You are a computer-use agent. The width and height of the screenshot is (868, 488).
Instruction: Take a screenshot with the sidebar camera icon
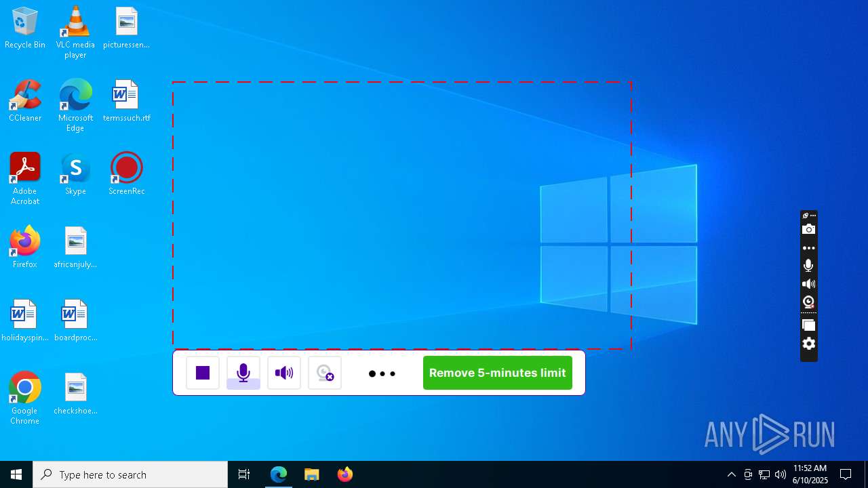click(808, 230)
